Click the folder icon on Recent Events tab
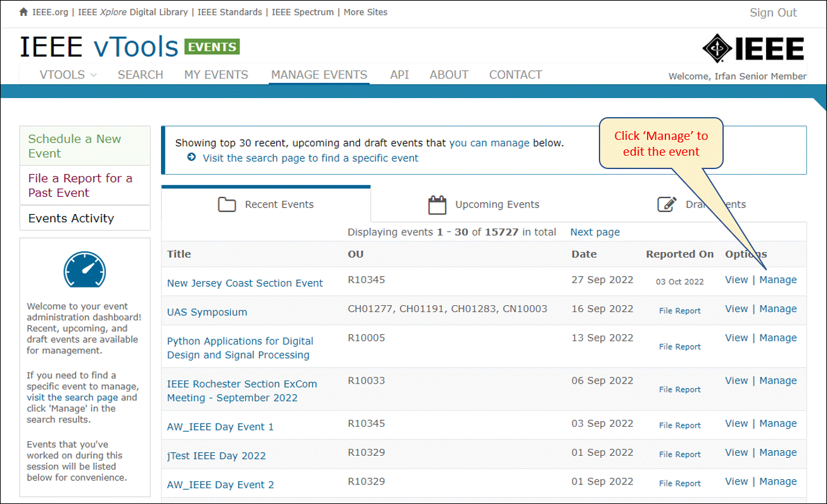The height and width of the screenshot is (504, 827). pos(226,205)
